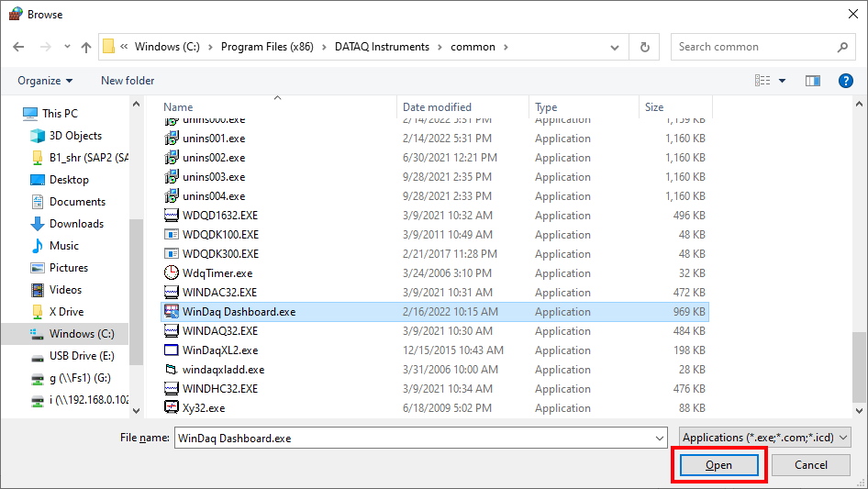Select unins001.exe icon
868x489 pixels.
coord(172,138)
